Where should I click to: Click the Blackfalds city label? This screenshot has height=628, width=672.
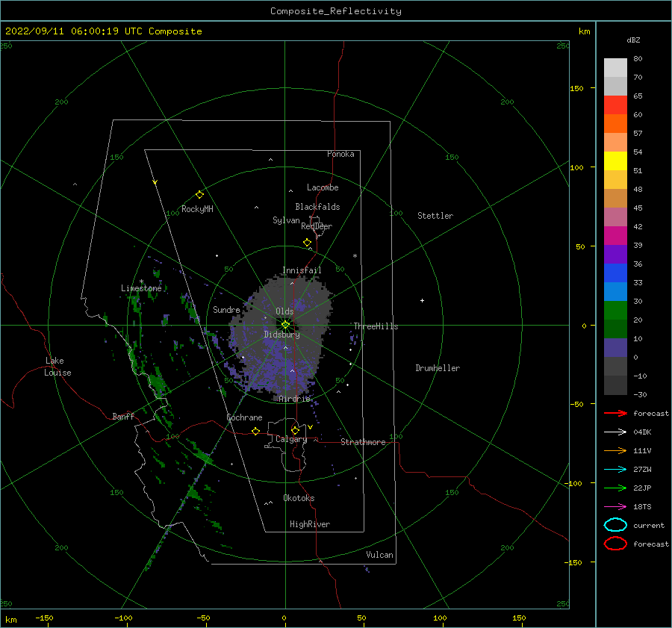[317, 207]
